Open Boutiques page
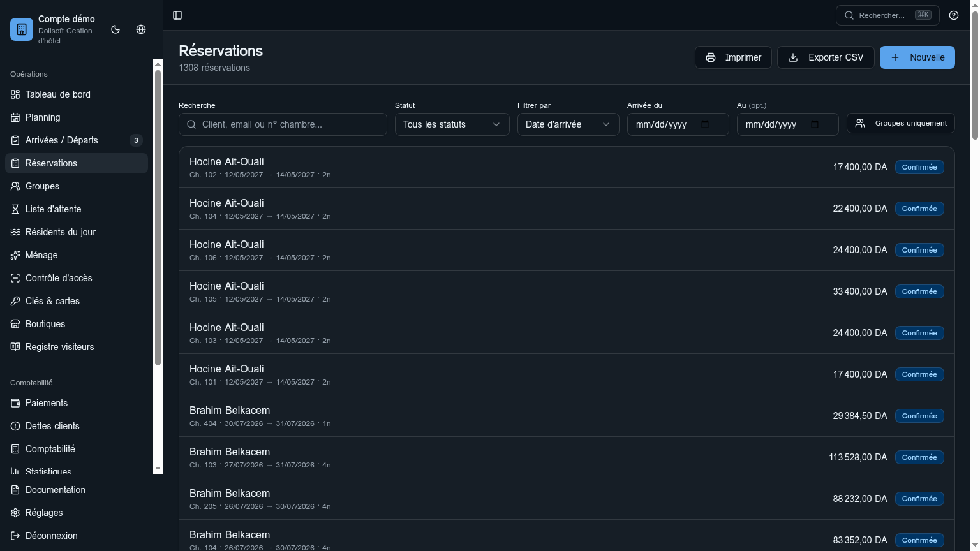Screen dimensions: 980x551 pos(77,324)
